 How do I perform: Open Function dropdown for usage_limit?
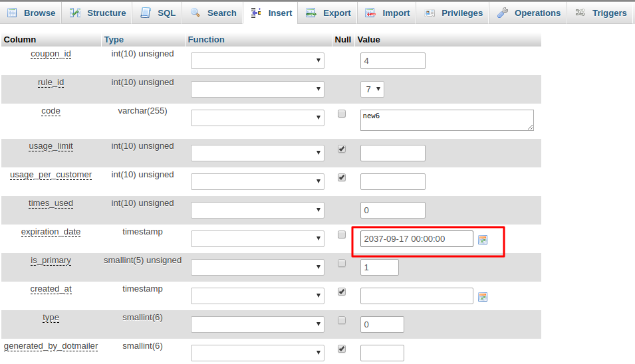(257, 153)
